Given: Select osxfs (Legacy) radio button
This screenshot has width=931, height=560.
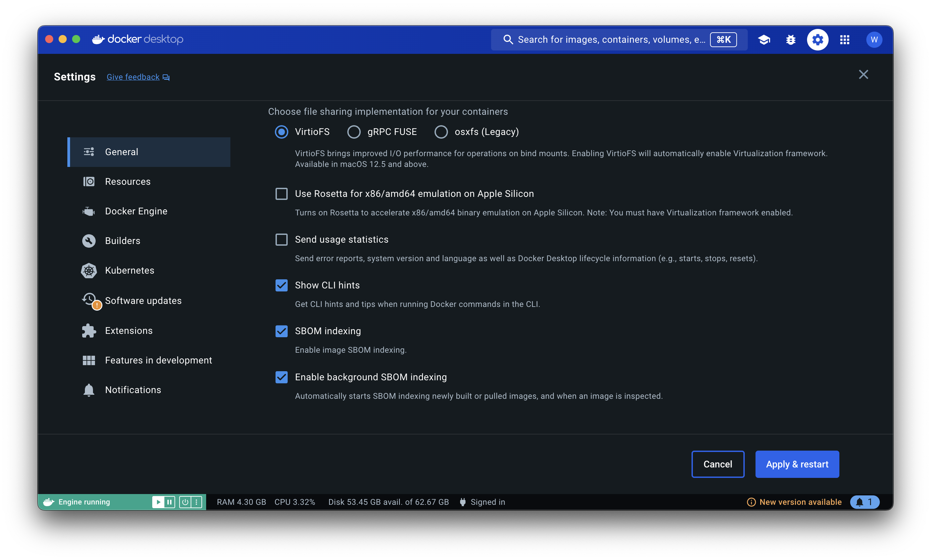Looking at the screenshot, I should click(x=441, y=132).
